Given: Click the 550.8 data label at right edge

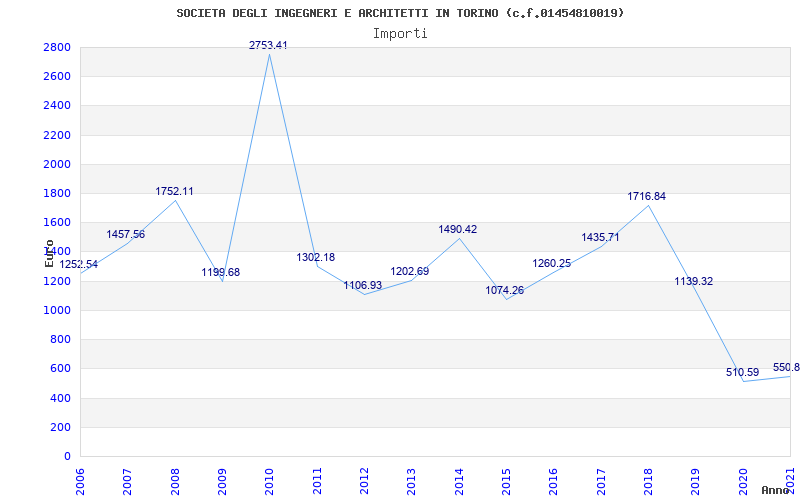Looking at the screenshot, I should pyautogui.click(x=786, y=368).
